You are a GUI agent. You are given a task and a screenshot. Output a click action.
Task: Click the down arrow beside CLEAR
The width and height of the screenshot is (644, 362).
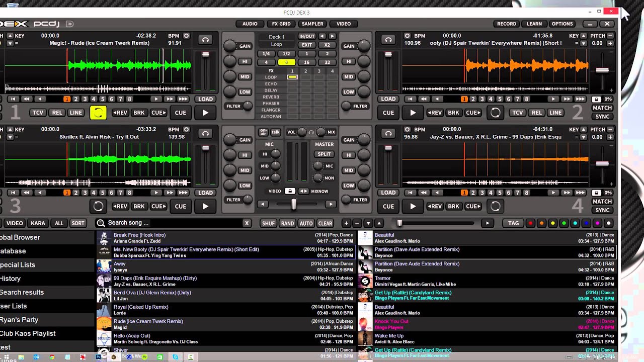click(x=368, y=223)
